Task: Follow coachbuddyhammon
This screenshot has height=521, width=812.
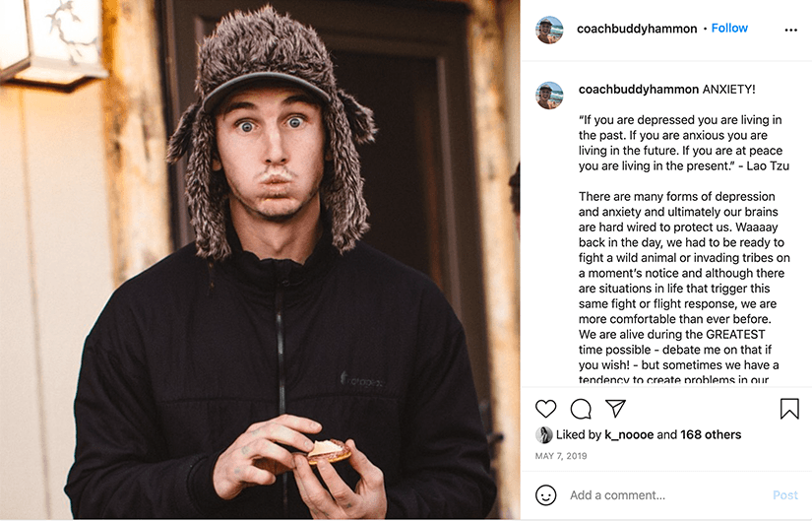Action: click(x=729, y=28)
